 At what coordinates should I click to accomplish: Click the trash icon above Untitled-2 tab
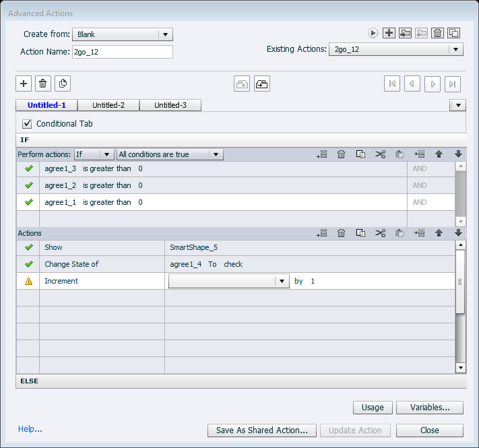[43, 84]
